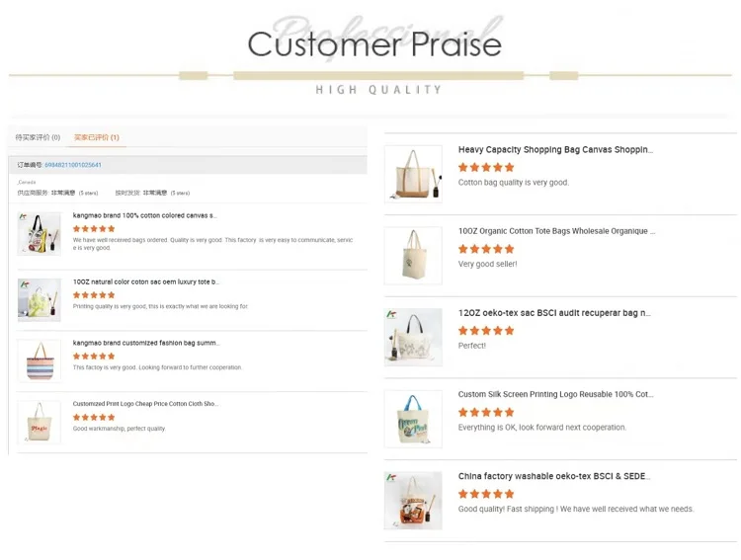Open Heavy Capacity Shopping Bag Canvas listing
741x560 pixels.
tap(555, 150)
